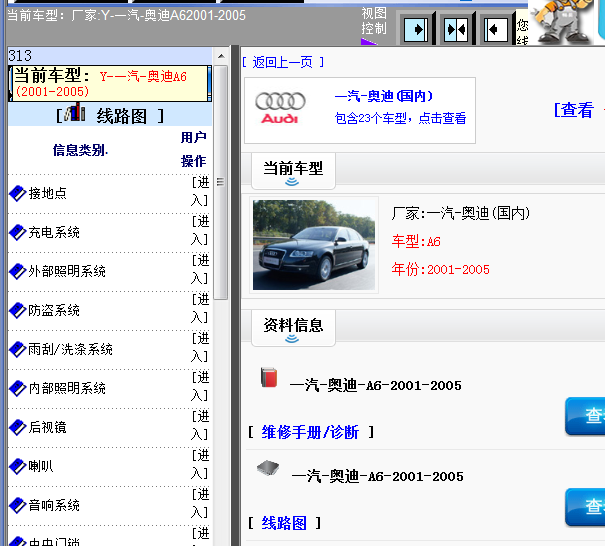Click the left-arrow view control icon
The height and width of the screenshot is (546, 605).
[x=495, y=29]
